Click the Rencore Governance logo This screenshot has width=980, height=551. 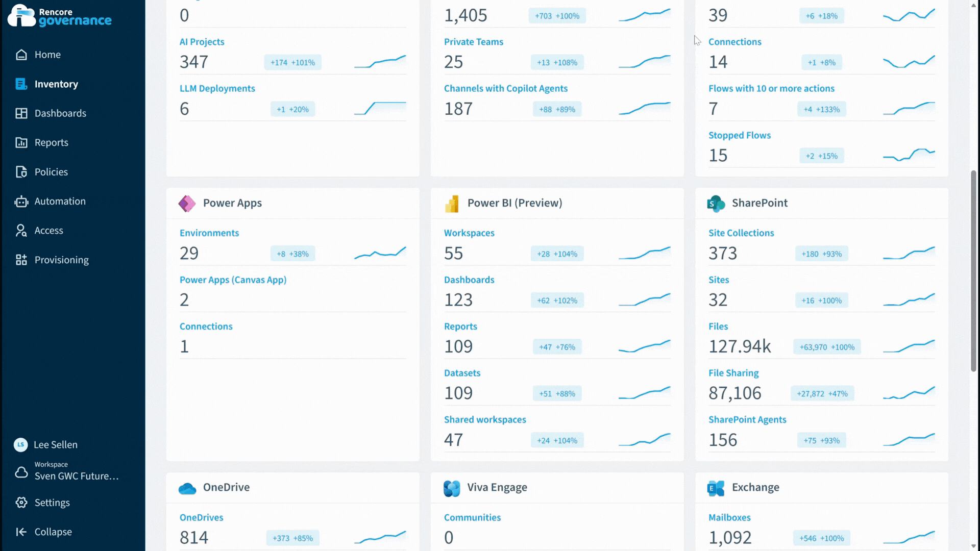point(59,16)
